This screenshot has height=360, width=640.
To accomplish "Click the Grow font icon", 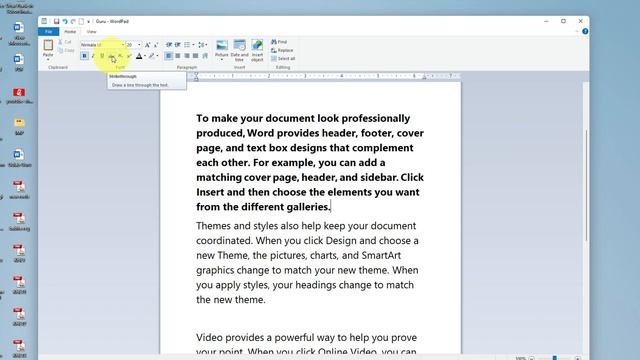I will tap(147, 45).
